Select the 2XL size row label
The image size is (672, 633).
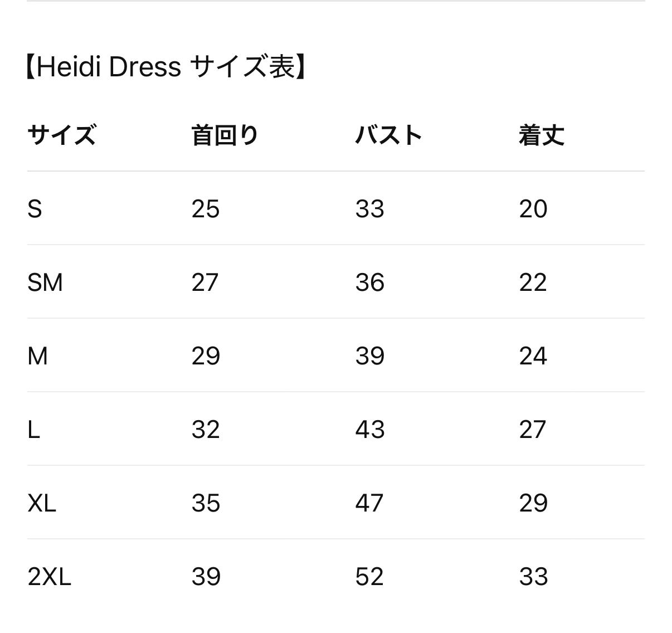[x=49, y=577]
